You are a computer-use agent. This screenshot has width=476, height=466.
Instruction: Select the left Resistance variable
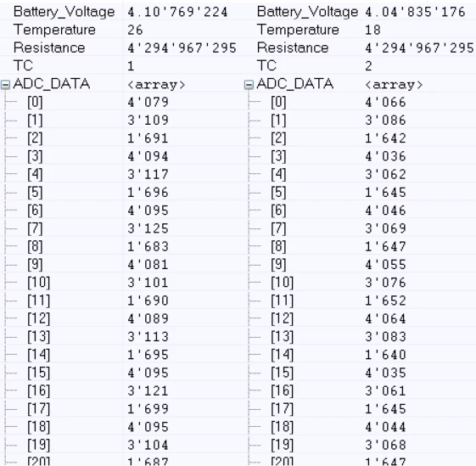click(x=49, y=48)
